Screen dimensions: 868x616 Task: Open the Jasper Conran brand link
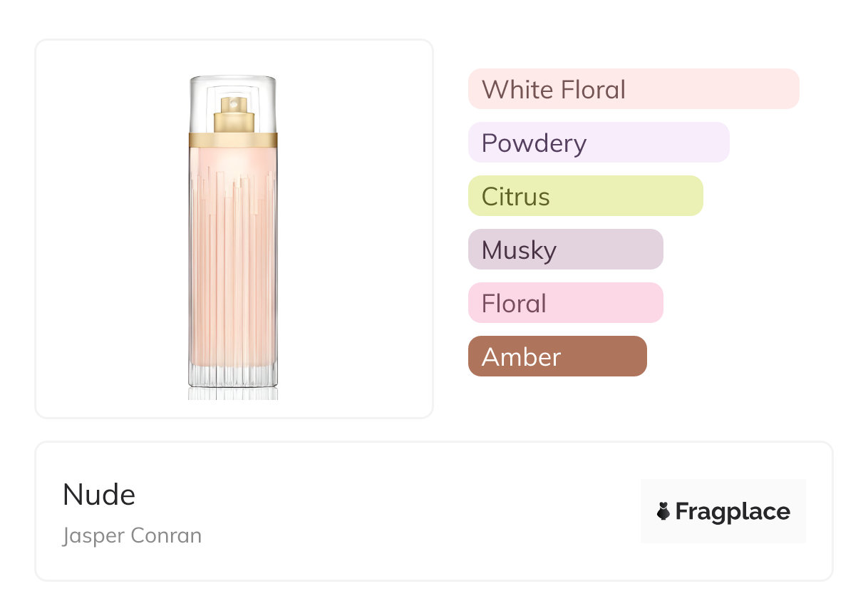pyautogui.click(x=132, y=535)
